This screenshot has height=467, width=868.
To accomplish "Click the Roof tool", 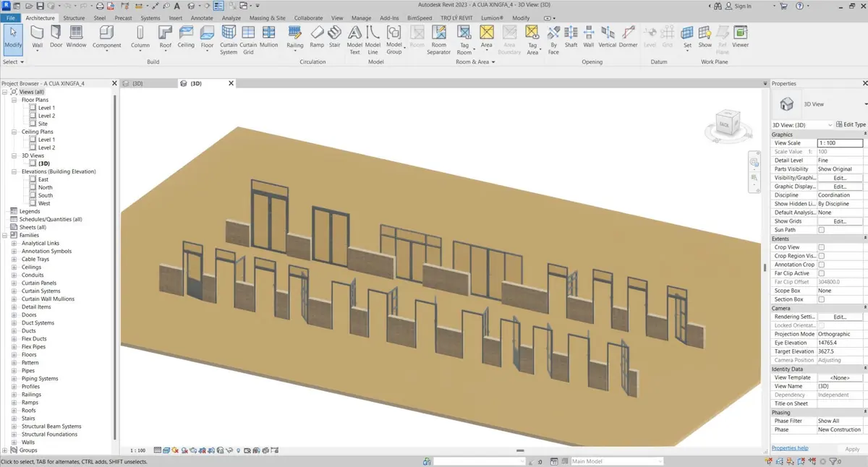I will coord(166,37).
